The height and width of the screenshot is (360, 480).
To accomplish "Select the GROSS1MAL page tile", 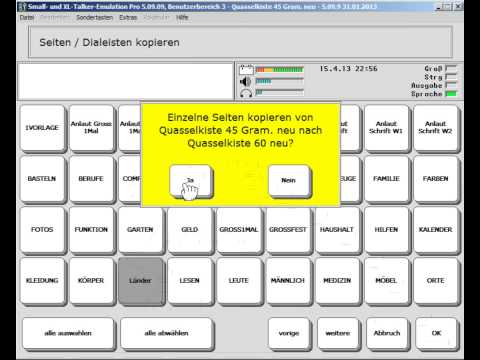I will (239, 230).
